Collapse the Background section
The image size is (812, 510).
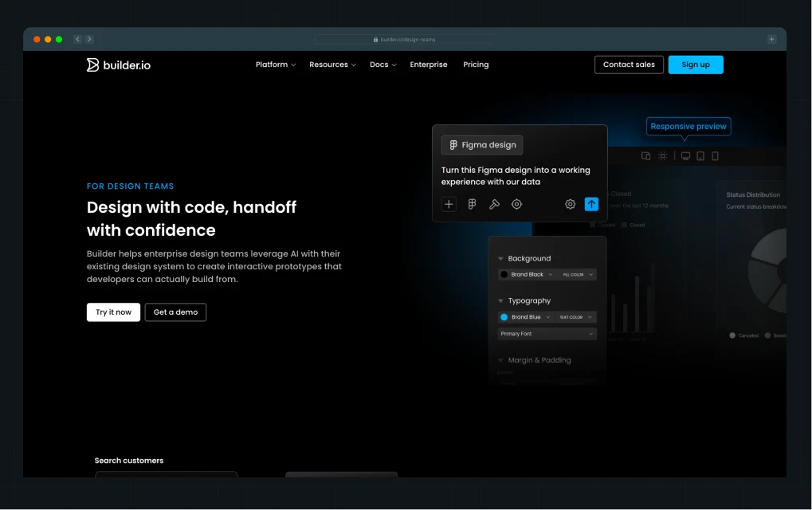[500, 258]
